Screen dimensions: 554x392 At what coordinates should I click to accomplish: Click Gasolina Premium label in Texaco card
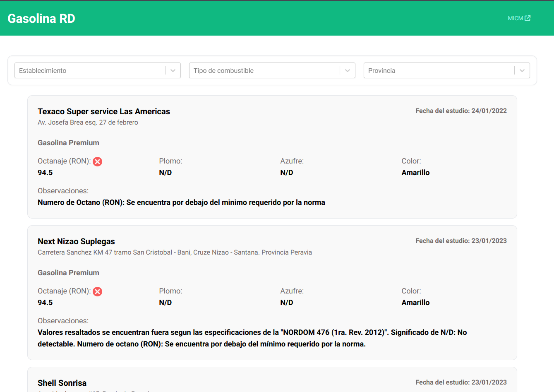(68, 143)
